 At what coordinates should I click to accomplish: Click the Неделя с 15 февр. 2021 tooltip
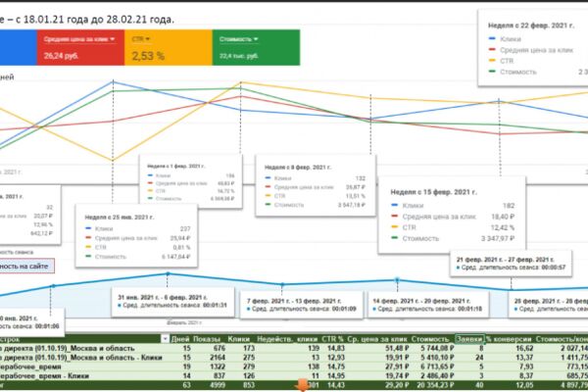(452, 216)
